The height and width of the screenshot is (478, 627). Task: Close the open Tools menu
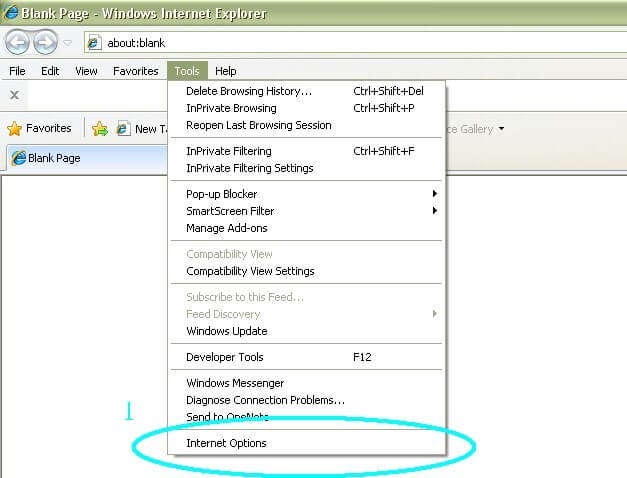187,71
